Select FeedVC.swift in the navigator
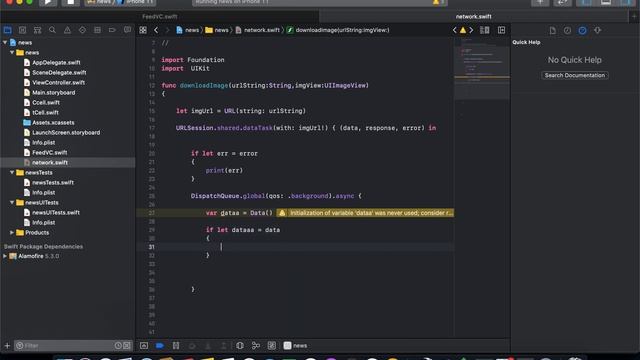 49,152
